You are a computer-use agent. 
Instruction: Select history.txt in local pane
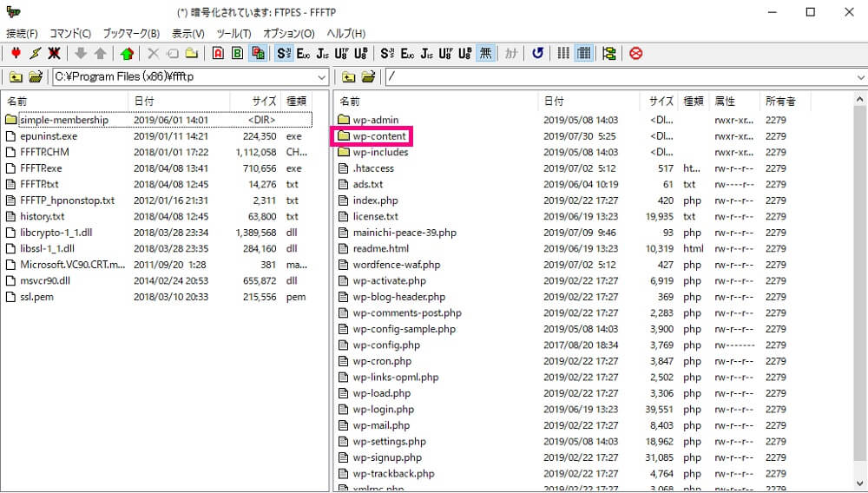pos(42,216)
